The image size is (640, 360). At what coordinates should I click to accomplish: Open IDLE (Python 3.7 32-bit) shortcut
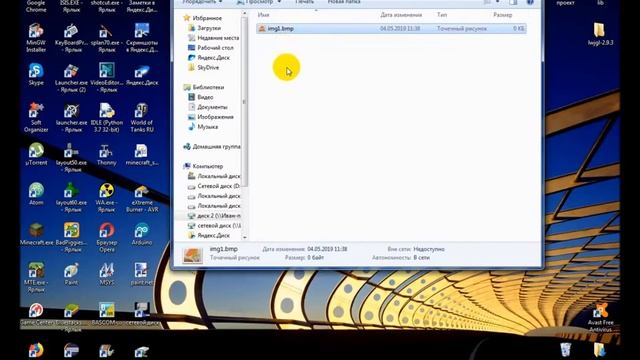coord(107,118)
